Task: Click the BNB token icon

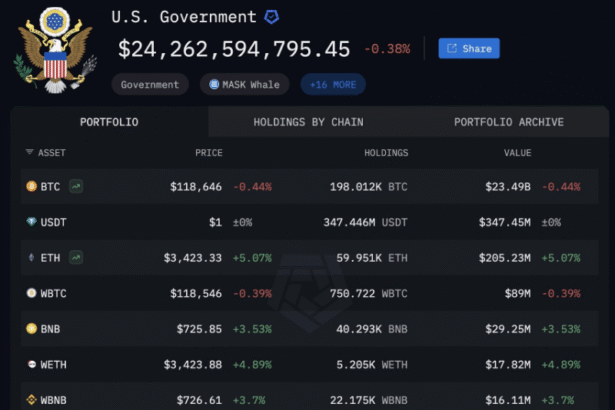Action: click(30, 328)
